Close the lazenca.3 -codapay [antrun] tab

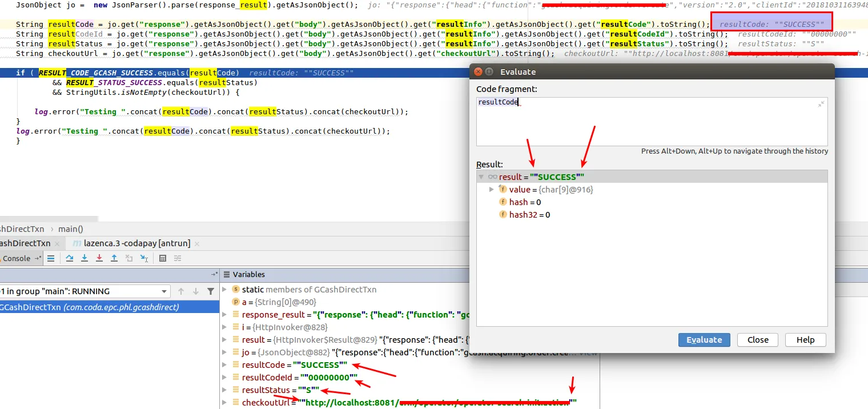(198, 243)
